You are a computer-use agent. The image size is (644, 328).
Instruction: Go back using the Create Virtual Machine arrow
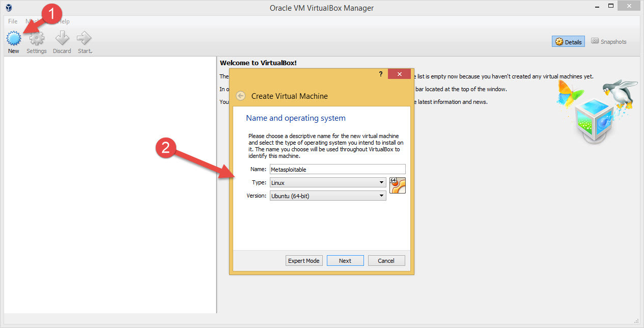pos(241,96)
